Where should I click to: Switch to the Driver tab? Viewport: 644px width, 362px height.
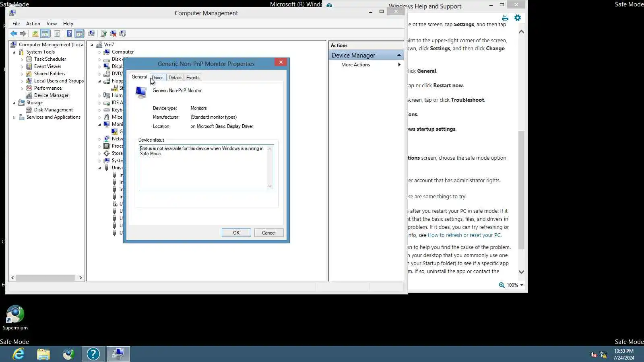tap(157, 78)
